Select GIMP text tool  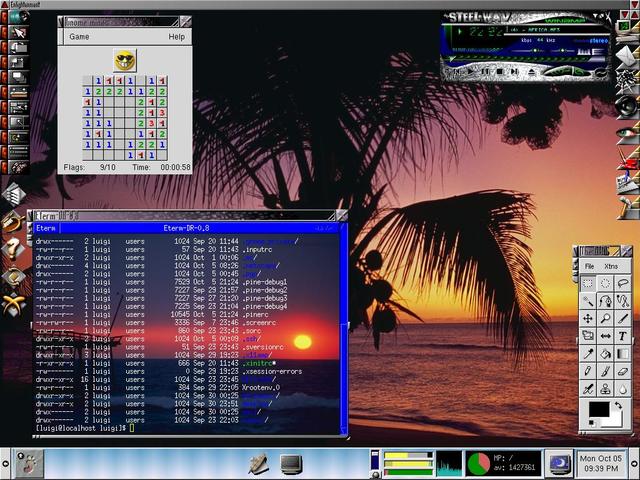623,336
